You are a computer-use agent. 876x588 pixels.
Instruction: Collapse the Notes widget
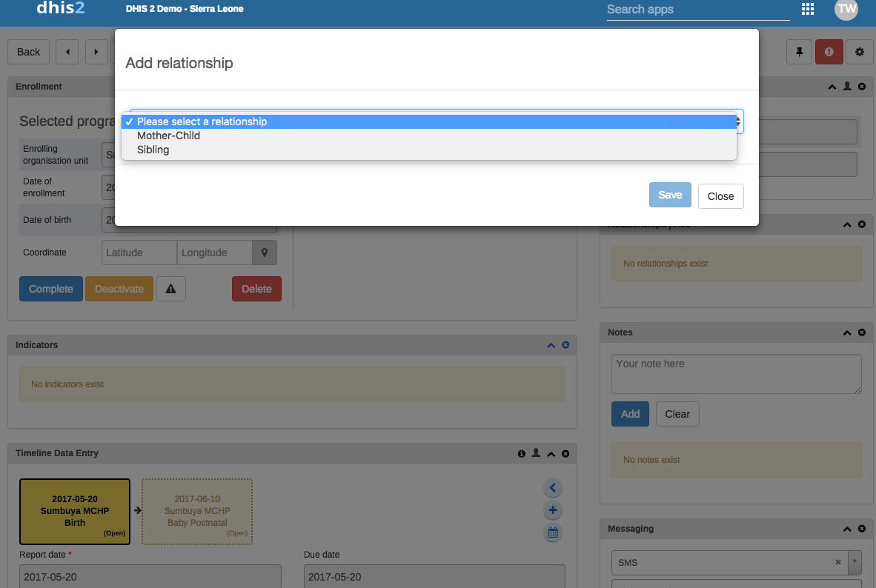(x=847, y=333)
